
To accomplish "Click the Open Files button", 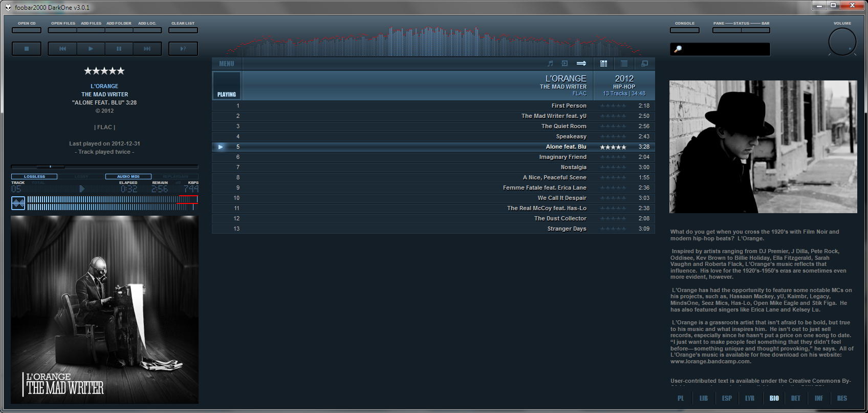I will (x=62, y=30).
